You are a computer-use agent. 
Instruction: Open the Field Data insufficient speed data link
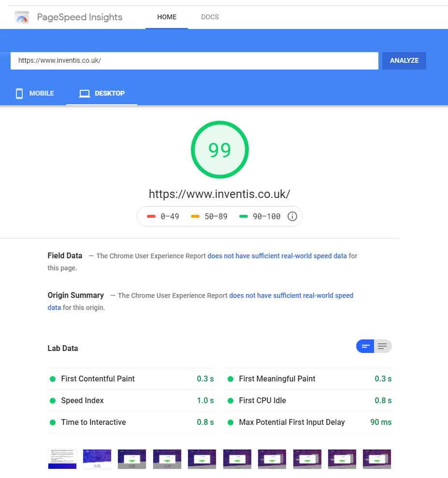pos(277,256)
